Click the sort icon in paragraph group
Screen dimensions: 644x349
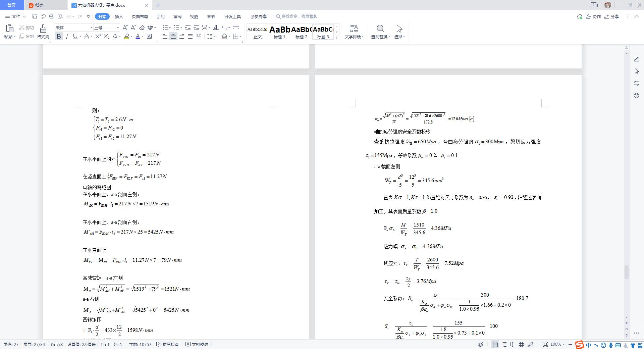(216, 28)
